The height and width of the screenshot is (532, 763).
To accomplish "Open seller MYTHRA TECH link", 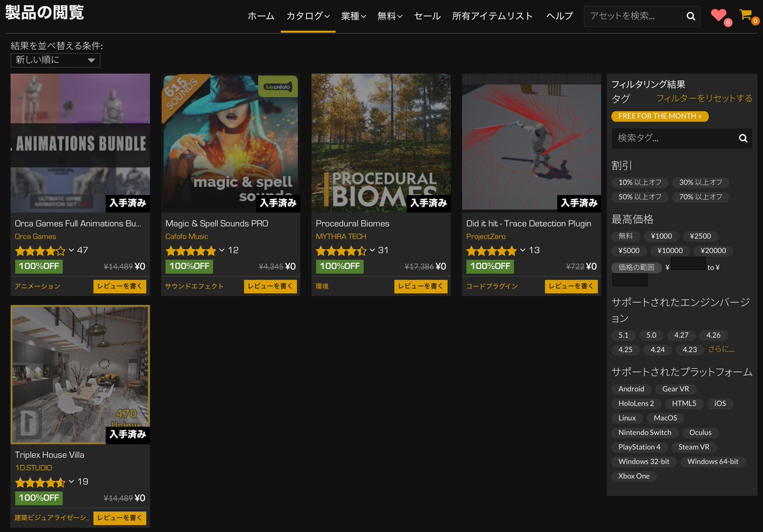I will click(x=341, y=236).
